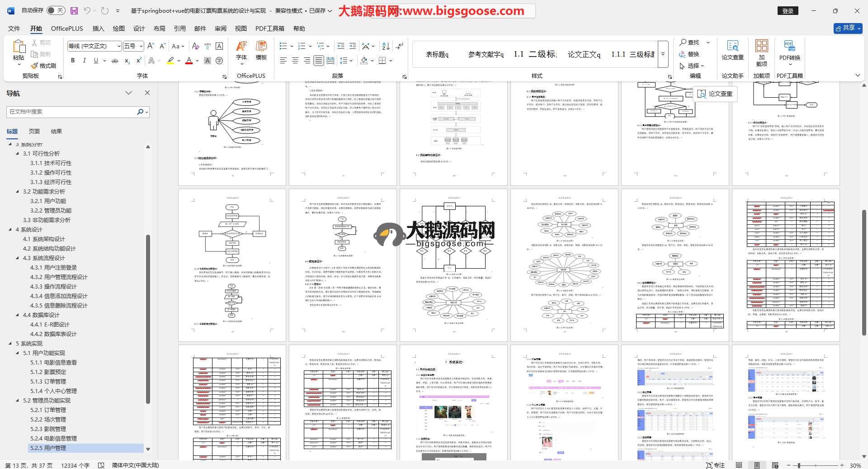Collapse the 4.3 系统流程设计 heading
868x469 pixels.
pos(18,258)
